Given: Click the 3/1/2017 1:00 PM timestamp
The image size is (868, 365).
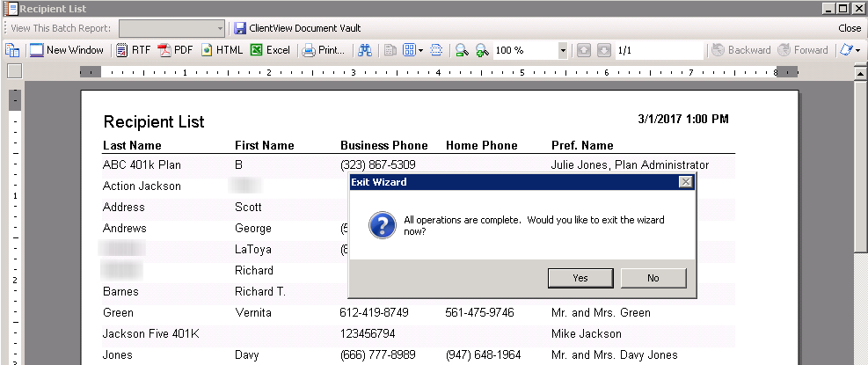Looking at the screenshot, I should click(x=683, y=119).
